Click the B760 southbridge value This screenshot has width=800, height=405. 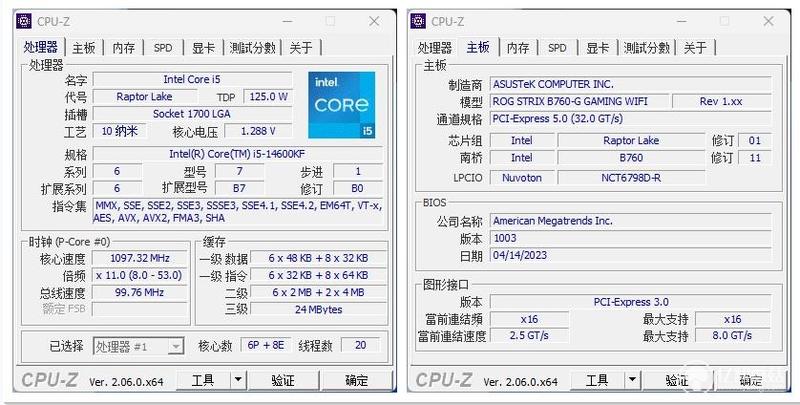(631, 158)
